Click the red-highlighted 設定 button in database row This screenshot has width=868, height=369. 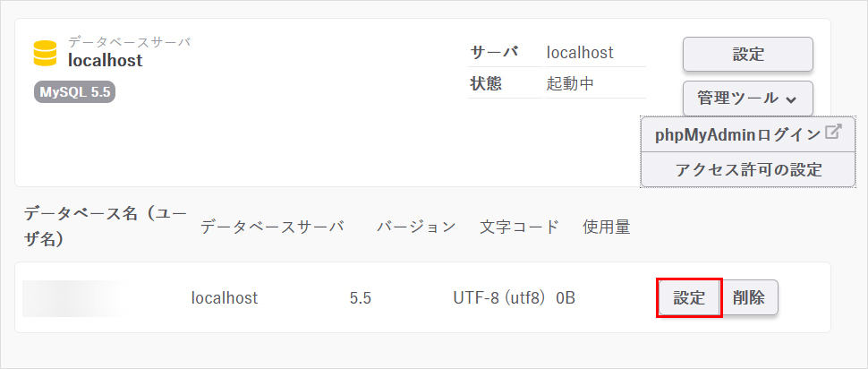tap(689, 298)
